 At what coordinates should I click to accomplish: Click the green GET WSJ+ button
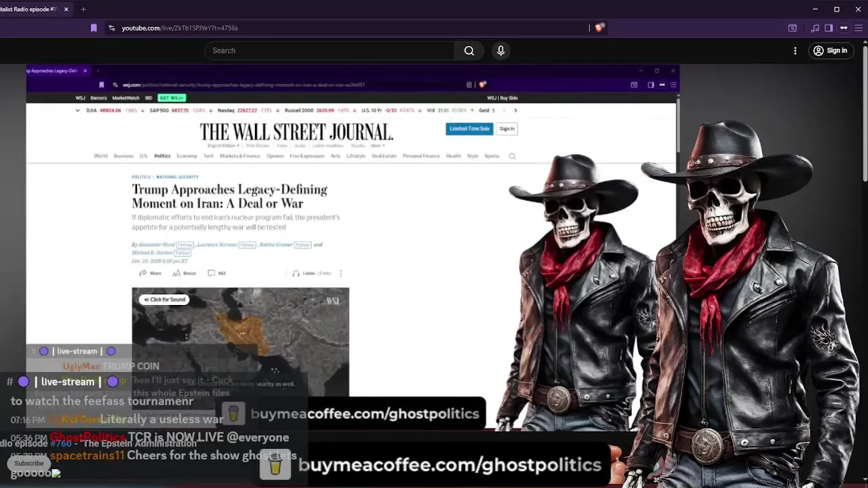tap(172, 98)
